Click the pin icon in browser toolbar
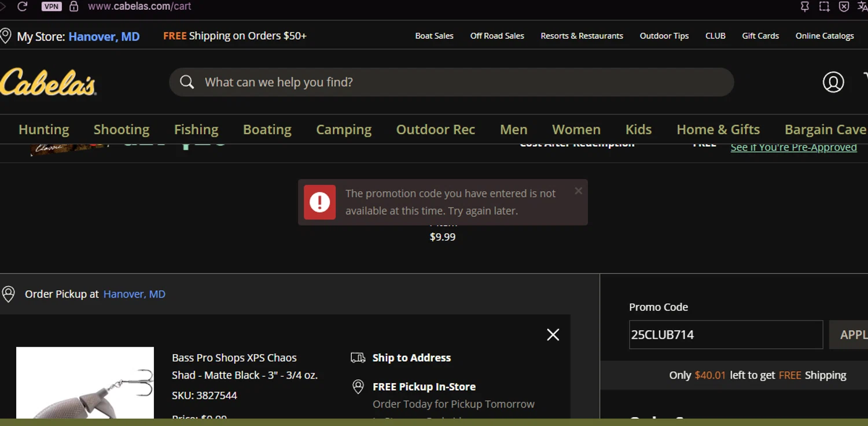This screenshot has height=426, width=868. (x=804, y=6)
